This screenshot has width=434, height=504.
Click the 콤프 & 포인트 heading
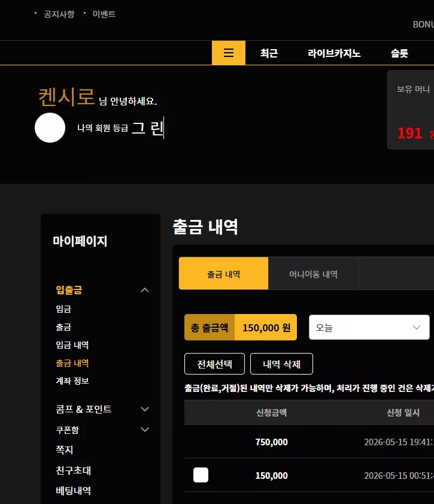[x=83, y=409]
